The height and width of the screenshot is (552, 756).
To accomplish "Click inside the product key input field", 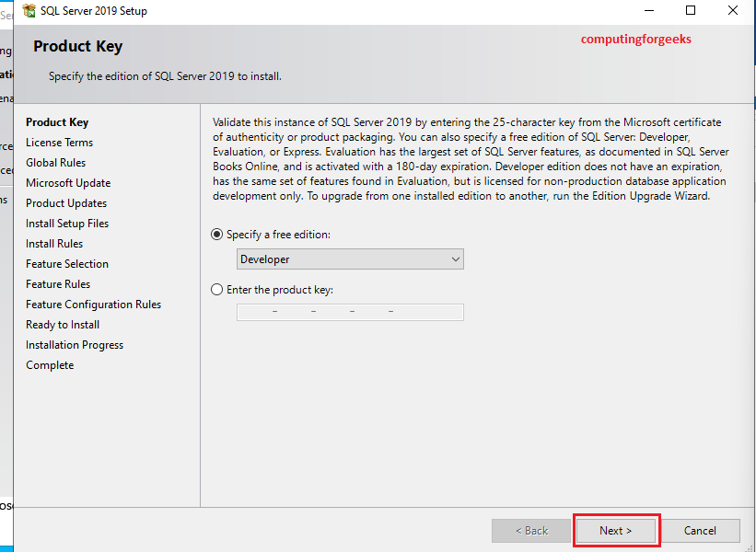I will tap(350, 312).
